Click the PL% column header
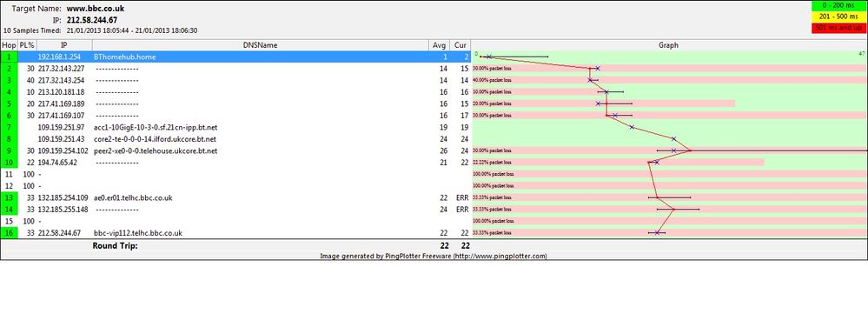868x334 pixels. [x=27, y=45]
